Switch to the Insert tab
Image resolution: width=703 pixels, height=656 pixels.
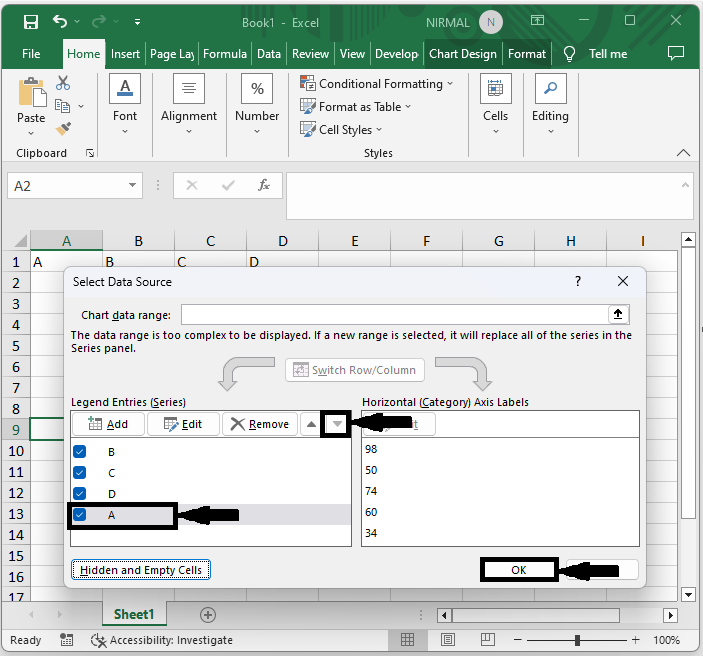click(125, 54)
